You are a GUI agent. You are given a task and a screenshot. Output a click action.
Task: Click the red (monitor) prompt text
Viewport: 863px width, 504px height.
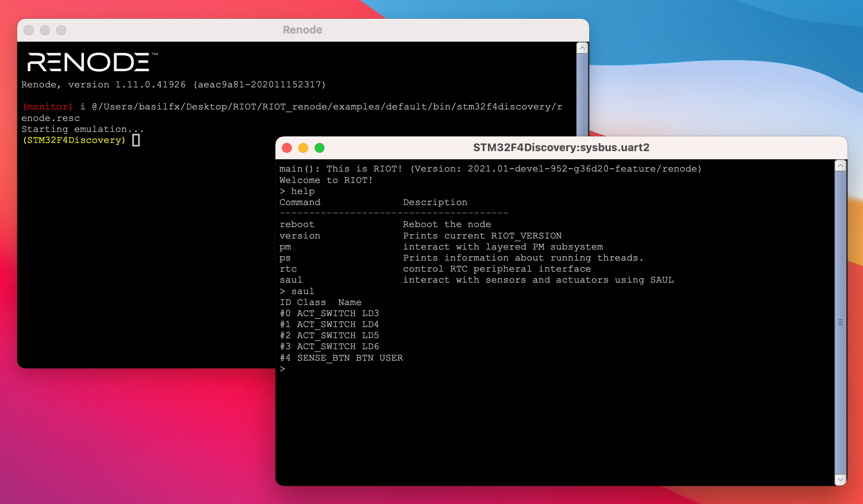point(48,107)
